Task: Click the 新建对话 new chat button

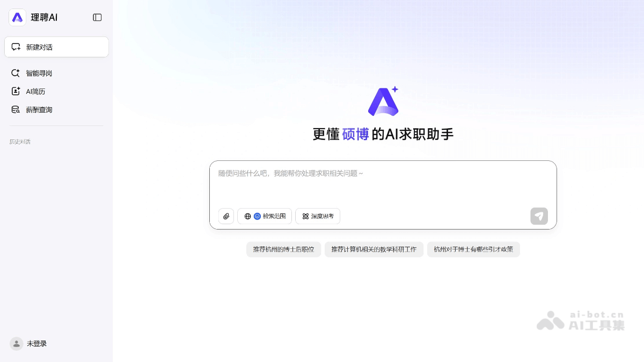Action: click(56, 47)
